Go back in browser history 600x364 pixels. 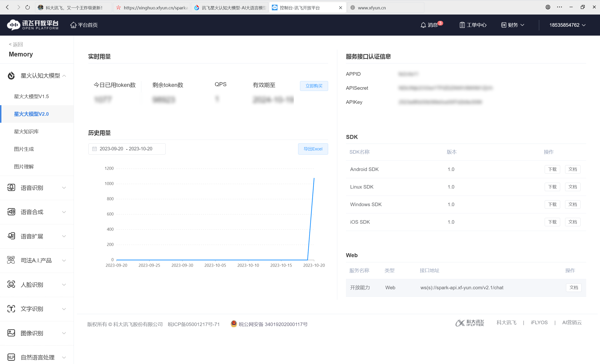[7, 7]
